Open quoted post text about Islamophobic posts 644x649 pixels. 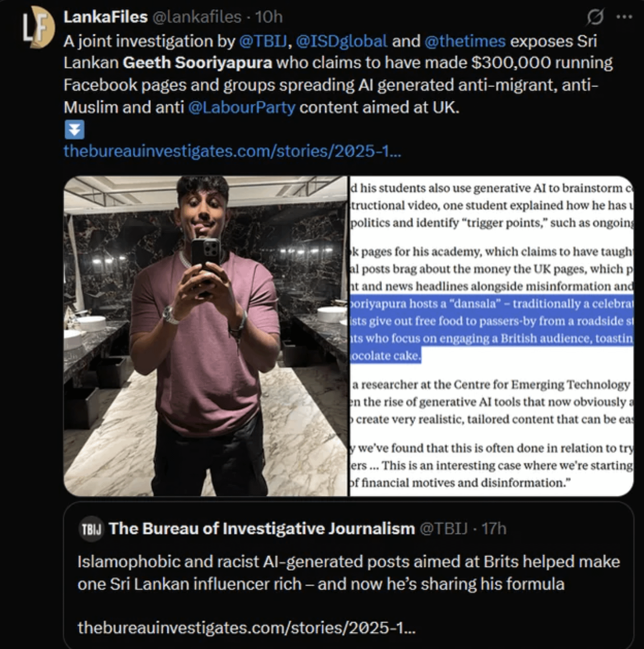(x=348, y=573)
